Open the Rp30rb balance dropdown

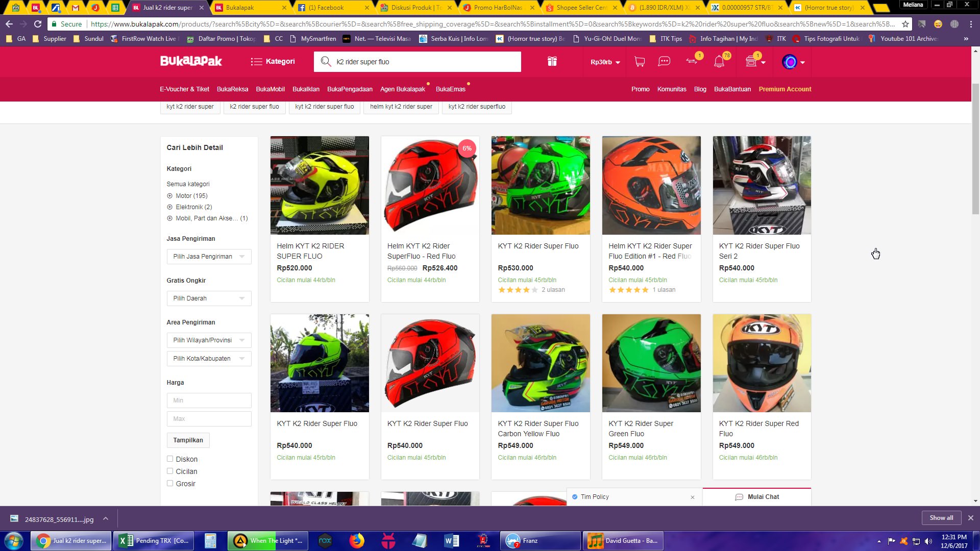coord(605,62)
